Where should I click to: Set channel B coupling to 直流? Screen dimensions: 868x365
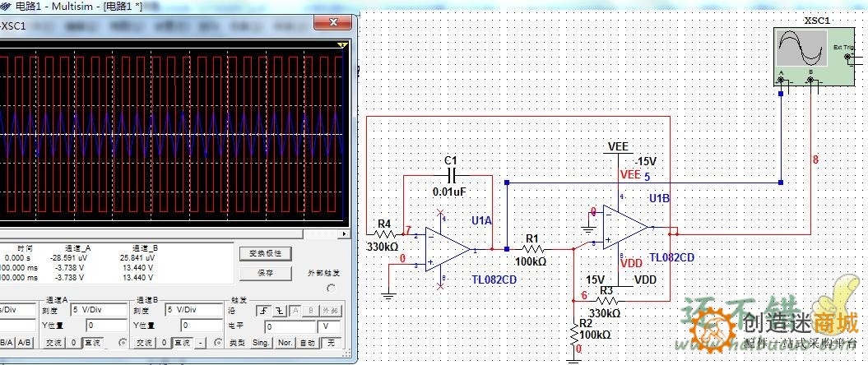(182, 343)
